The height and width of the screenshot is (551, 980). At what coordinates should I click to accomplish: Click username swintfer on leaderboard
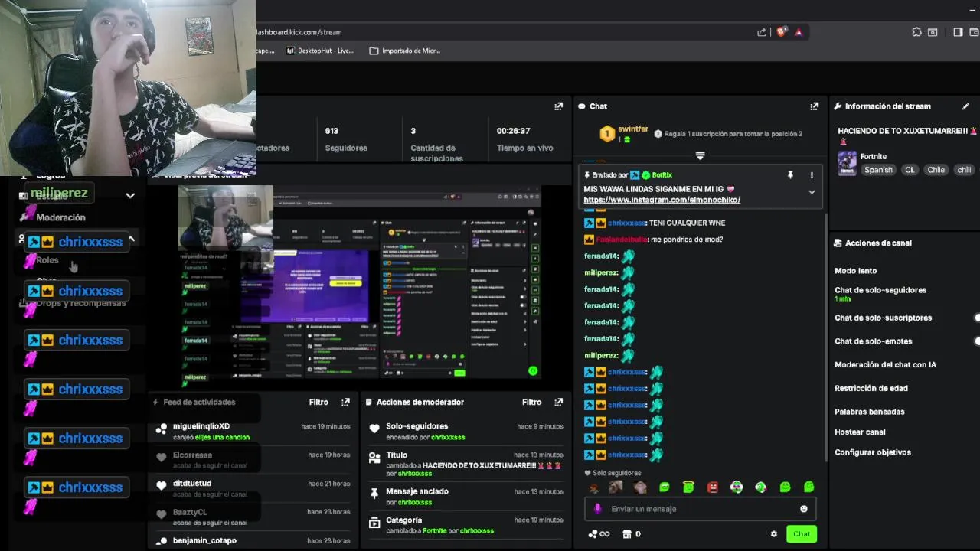point(633,129)
